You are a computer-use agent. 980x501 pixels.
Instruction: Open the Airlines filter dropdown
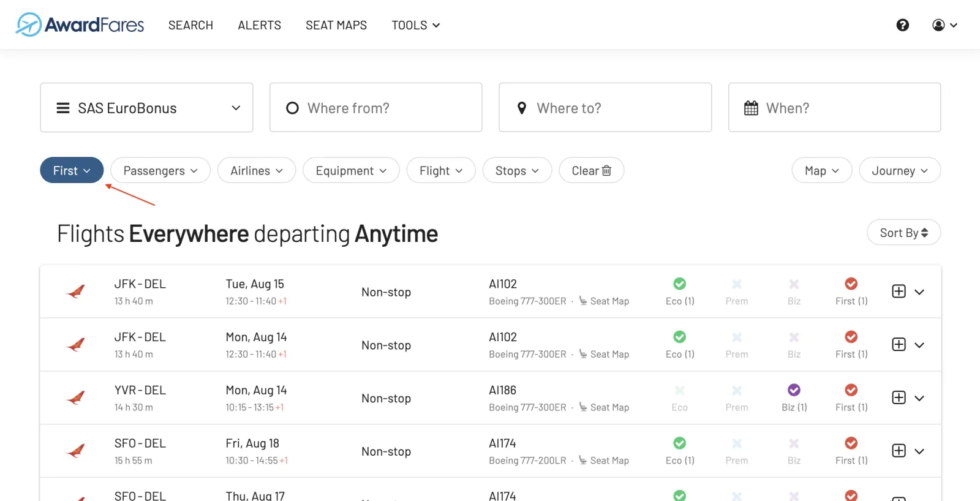point(257,170)
